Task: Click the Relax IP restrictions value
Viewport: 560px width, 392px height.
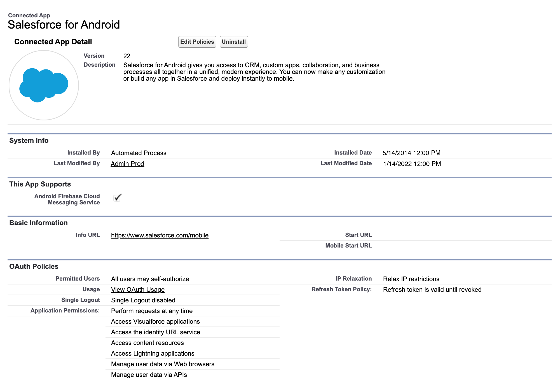Action: coord(411,279)
